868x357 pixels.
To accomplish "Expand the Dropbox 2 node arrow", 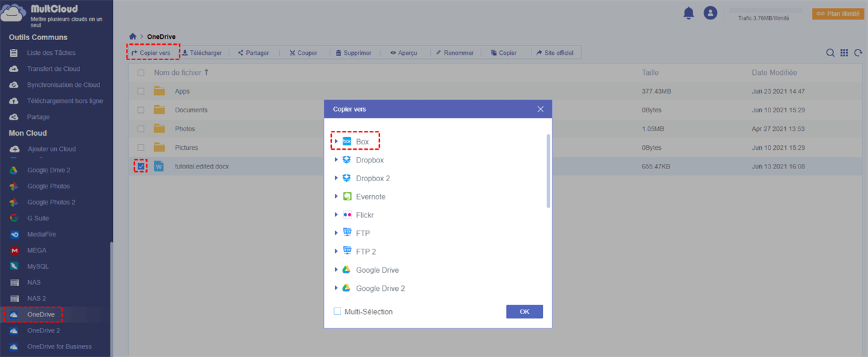I will pyautogui.click(x=337, y=178).
